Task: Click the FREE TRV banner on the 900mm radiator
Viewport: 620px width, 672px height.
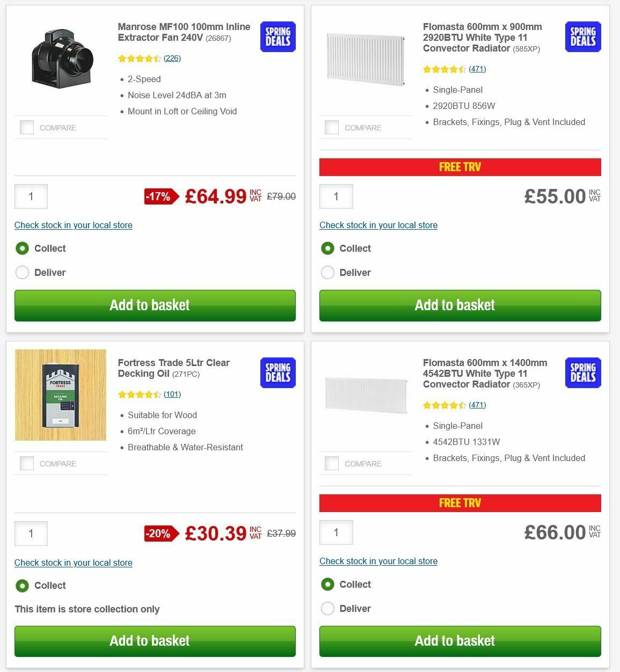Action: pyautogui.click(x=460, y=167)
